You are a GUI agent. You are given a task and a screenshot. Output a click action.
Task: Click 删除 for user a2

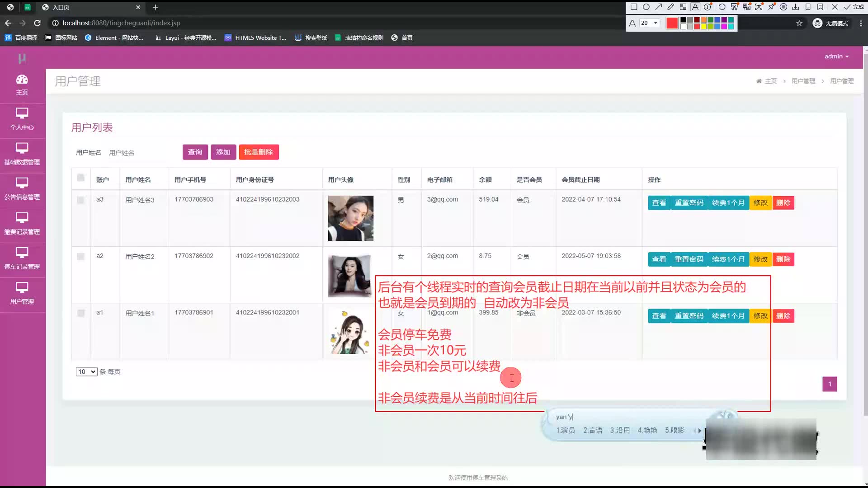point(783,259)
